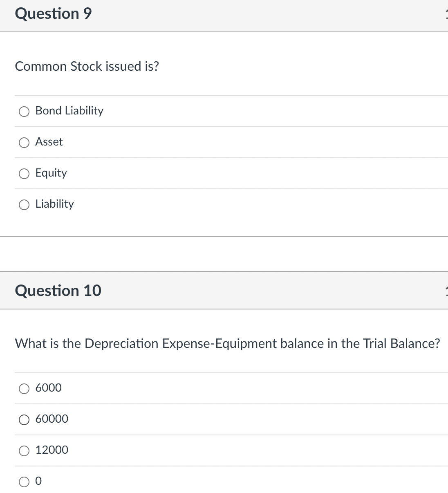
Task: Select 6000 as the depreciation balance
Action: pos(24,388)
